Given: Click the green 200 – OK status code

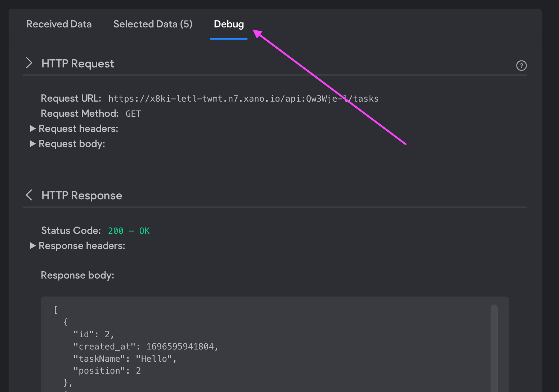Looking at the screenshot, I should tap(129, 231).
